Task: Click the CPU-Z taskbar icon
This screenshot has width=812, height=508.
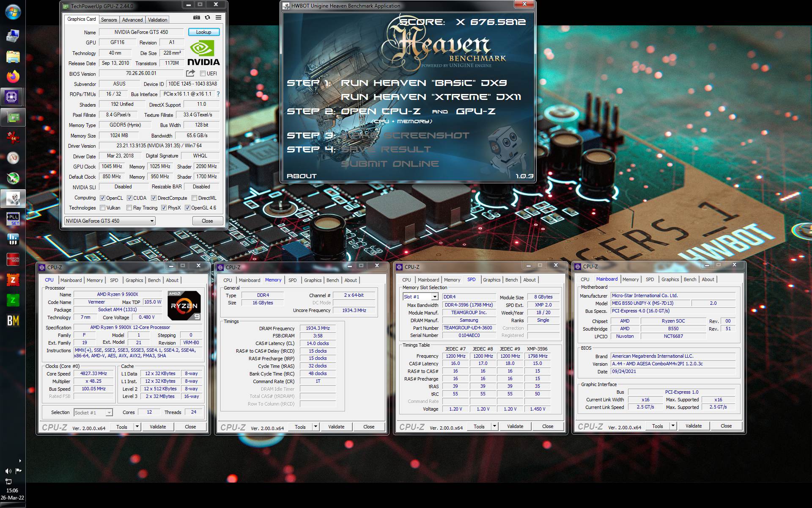Action: [x=13, y=97]
